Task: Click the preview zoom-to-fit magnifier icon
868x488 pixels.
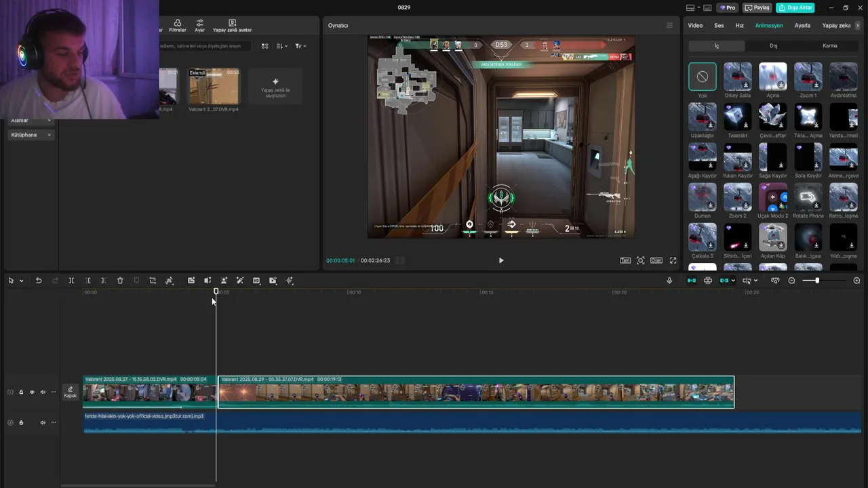Action: [x=640, y=260]
